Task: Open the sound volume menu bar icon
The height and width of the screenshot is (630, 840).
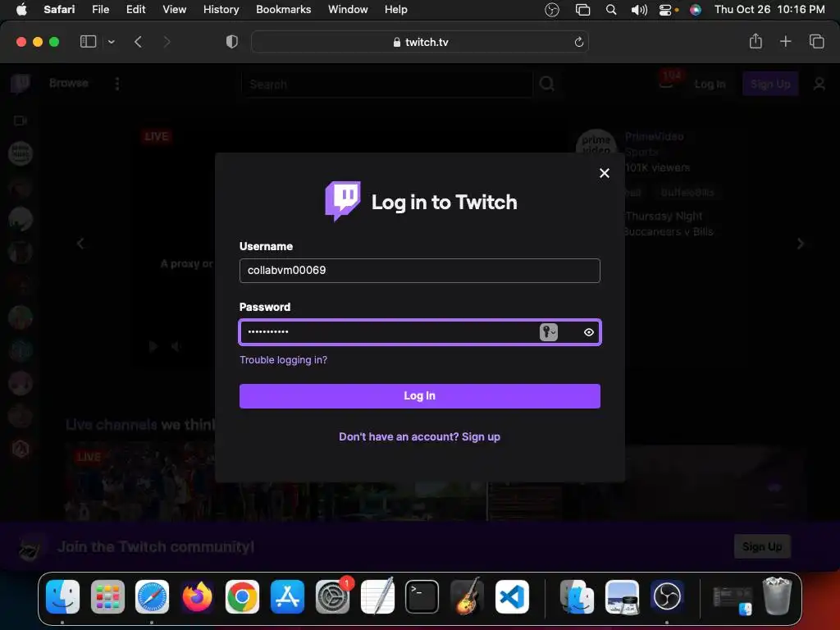Action: 638,10
